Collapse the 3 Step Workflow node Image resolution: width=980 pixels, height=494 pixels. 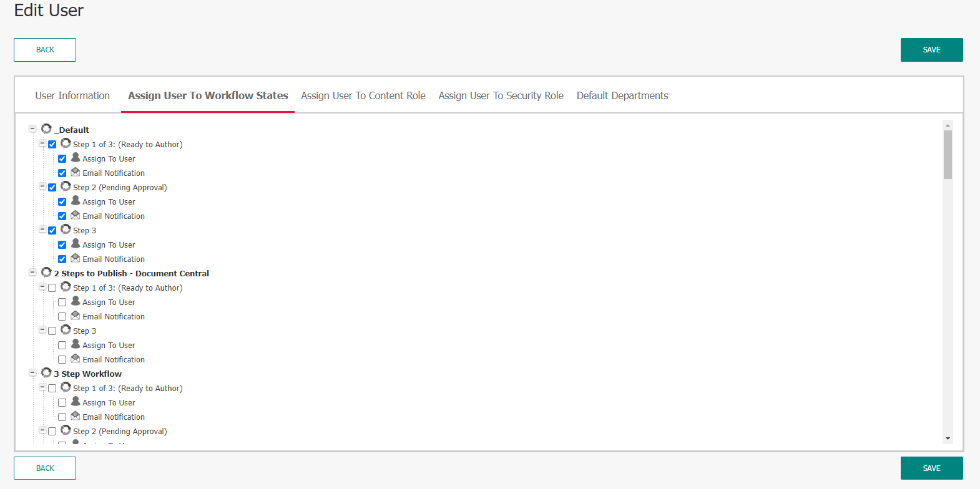point(32,373)
